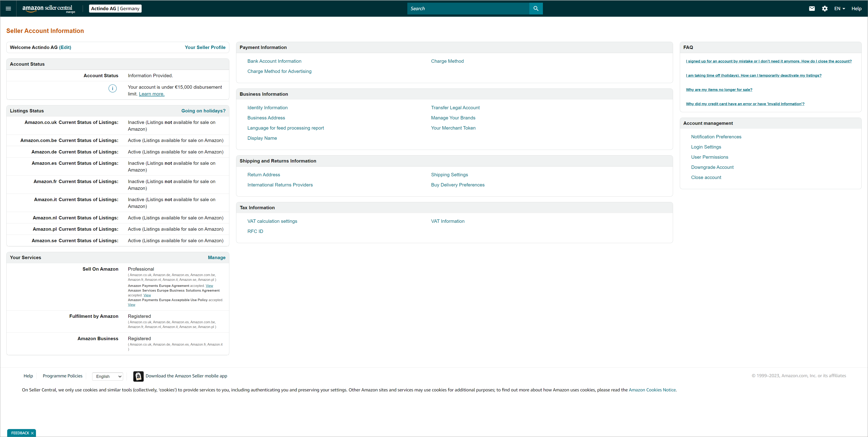Open the English footer language selector
Screen dimensions: 868x437
pos(108,377)
